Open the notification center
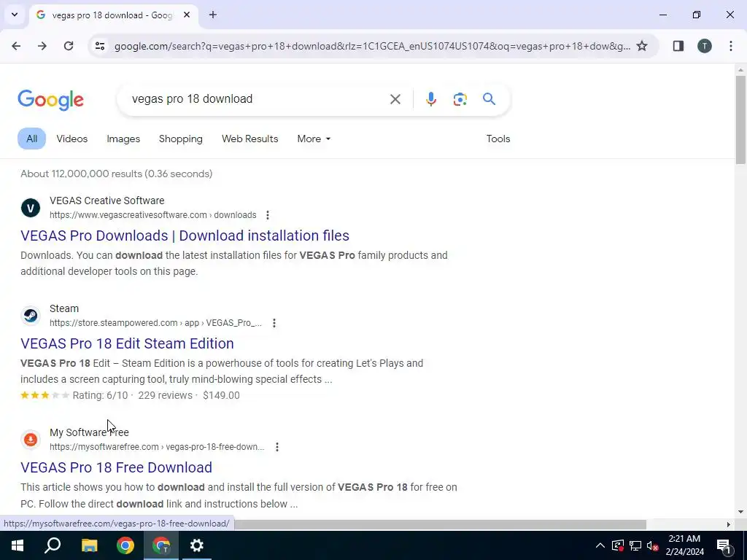747x560 pixels. pyautogui.click(x=724, y=545)
